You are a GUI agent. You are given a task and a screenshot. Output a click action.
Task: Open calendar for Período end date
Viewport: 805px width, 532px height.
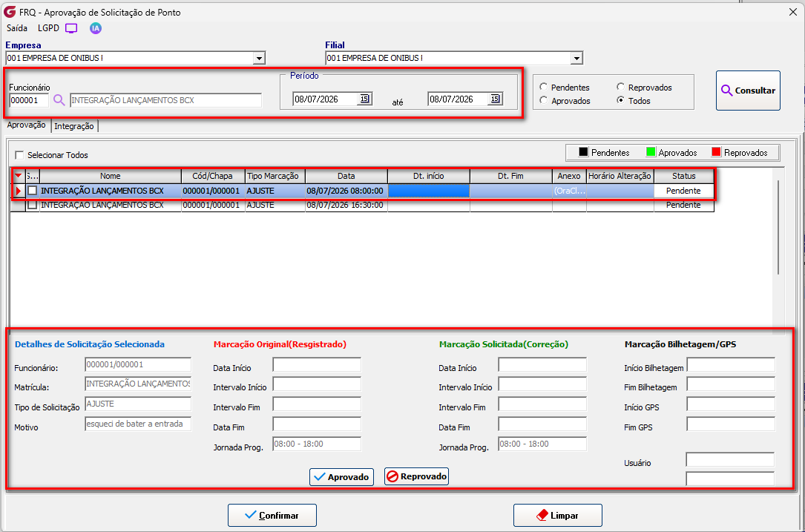(x=495, y=99)
